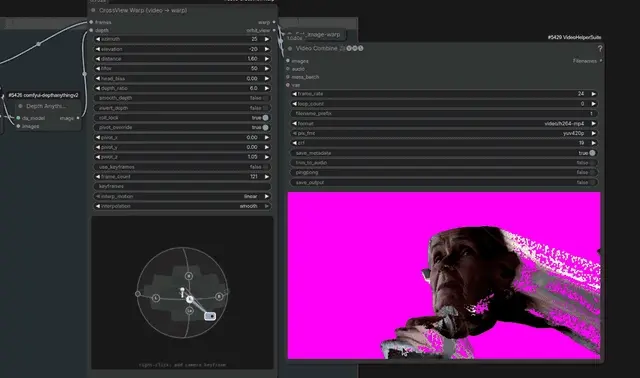Click the Filenames output socket
Image resolution: width=640 pixels, height=378 pixels.
600,61
